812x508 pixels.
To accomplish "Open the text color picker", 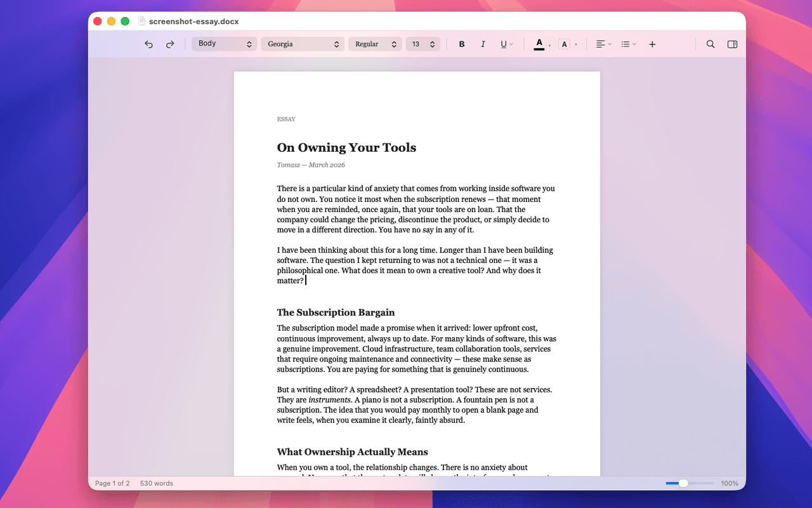I will tap(539, 44).
